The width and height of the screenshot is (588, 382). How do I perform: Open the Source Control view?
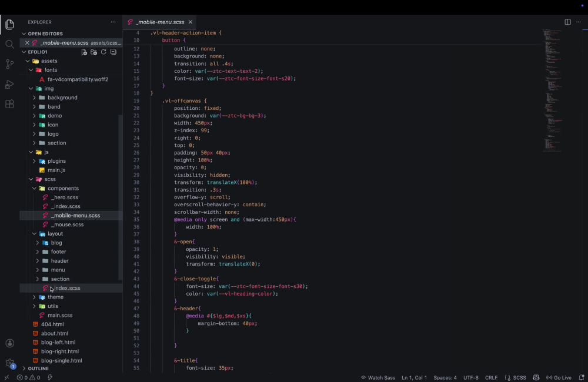[x=10, y=64]
